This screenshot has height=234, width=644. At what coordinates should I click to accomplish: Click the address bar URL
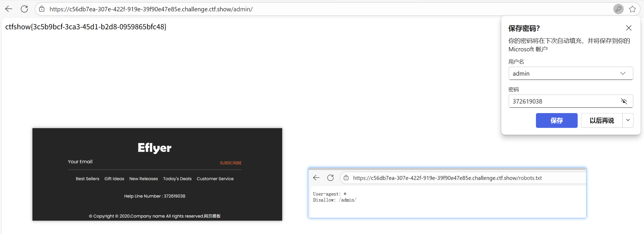point(151,9)
